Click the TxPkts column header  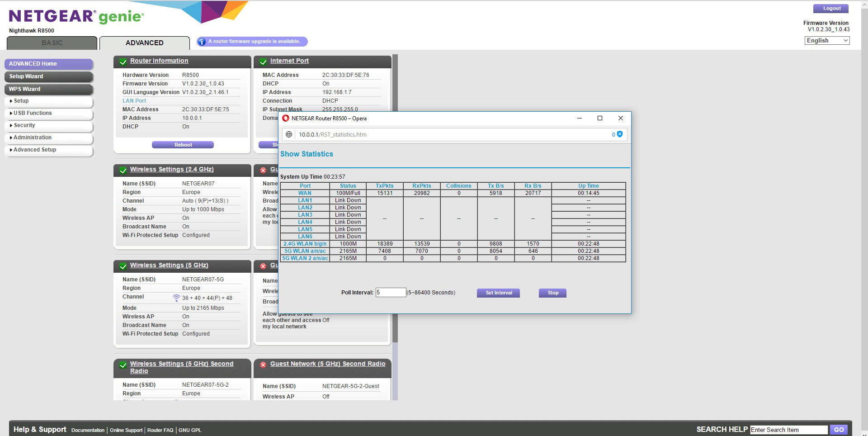point(385,186)
